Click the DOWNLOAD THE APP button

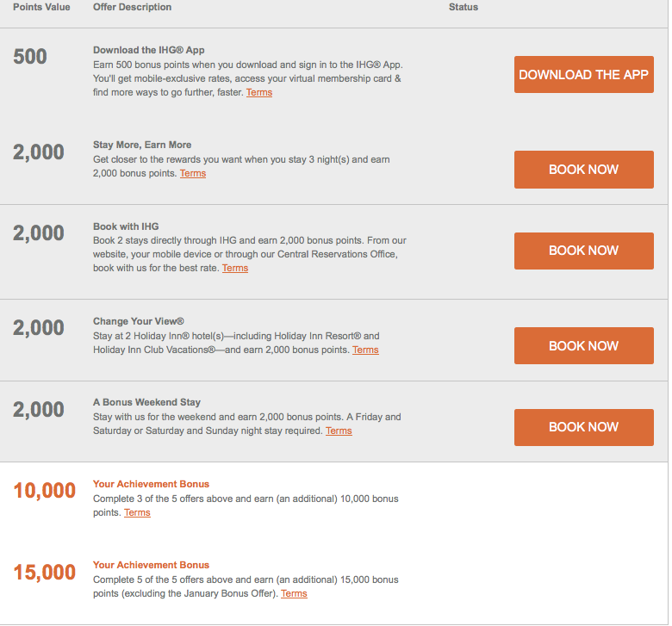click(x=583, y=75)
